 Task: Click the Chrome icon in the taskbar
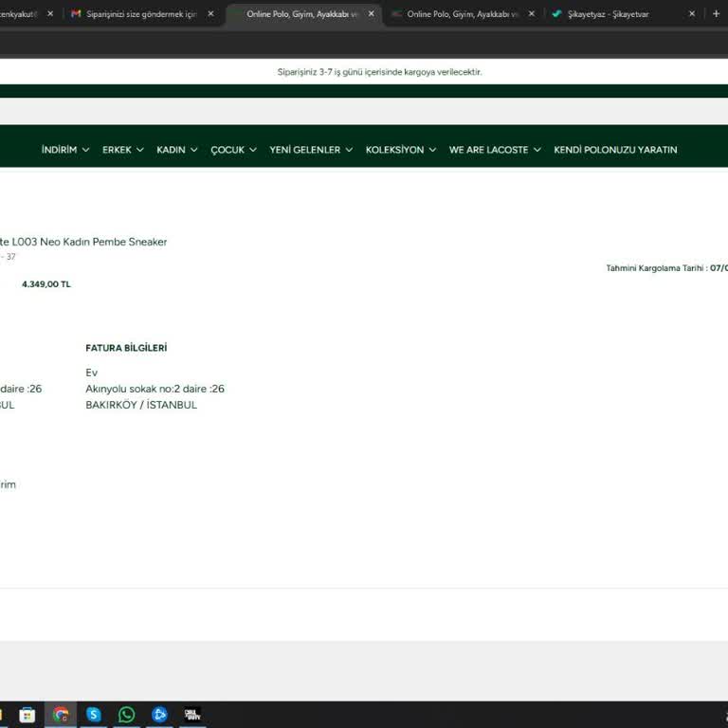pyautogui.click(x=61, y=715)
